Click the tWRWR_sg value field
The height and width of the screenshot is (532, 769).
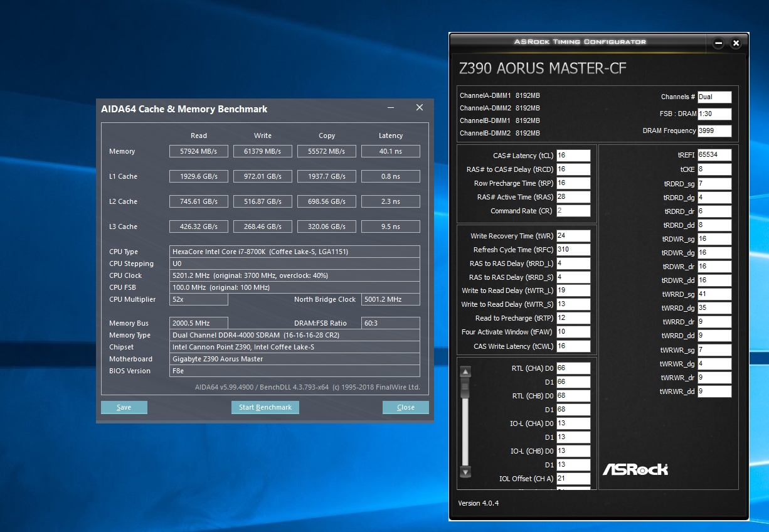(714, 350)
